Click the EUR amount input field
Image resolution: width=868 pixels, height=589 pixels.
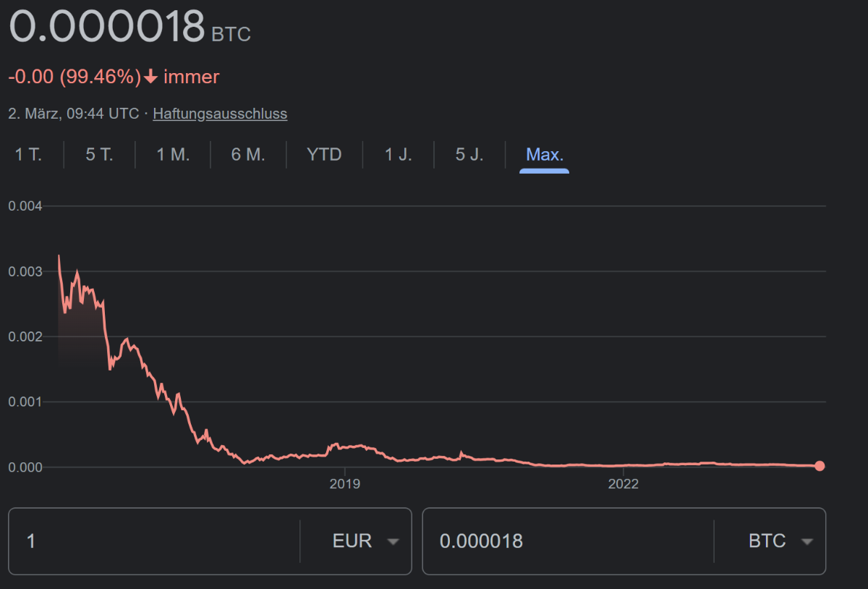(159, 541)
